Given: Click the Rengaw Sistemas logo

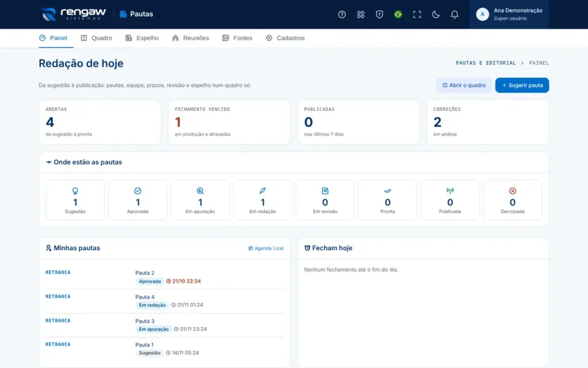Looking at the screenshot, I should [74, 14].
